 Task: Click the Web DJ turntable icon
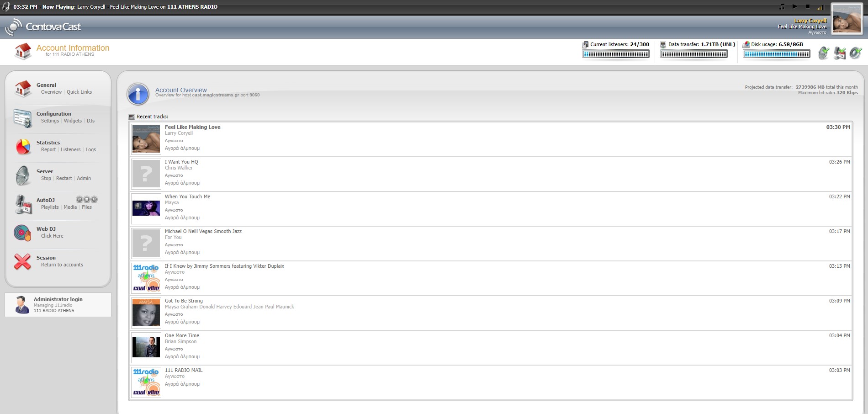pos(22,233)
